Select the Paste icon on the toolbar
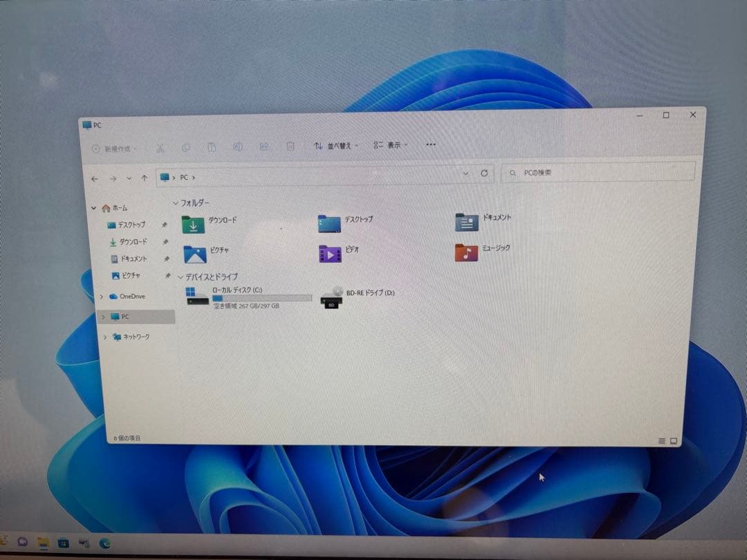The image size is (747, 560). coord(212,147)
